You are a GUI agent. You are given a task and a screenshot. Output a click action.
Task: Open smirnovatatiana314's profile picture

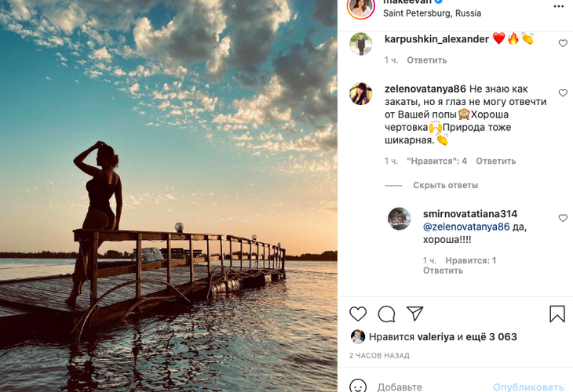(x=400, y=219)
